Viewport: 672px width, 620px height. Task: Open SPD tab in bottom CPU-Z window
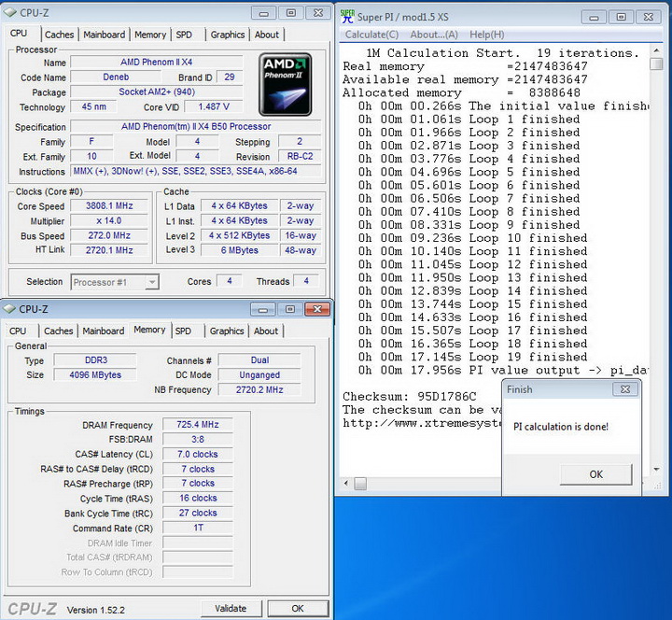click(x=183, y=331)
